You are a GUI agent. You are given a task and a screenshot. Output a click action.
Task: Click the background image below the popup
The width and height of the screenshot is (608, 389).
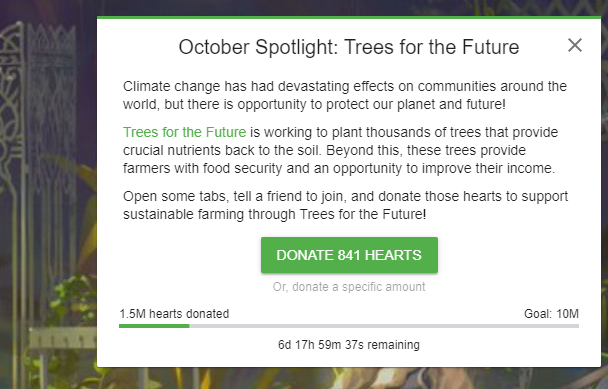click(x=349, y=378)
